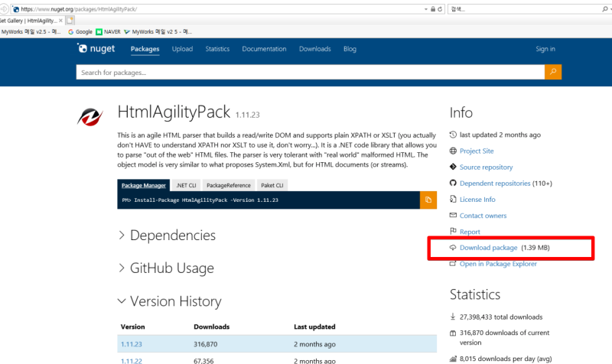Collapse the Version History section

[x=170, y=301]
